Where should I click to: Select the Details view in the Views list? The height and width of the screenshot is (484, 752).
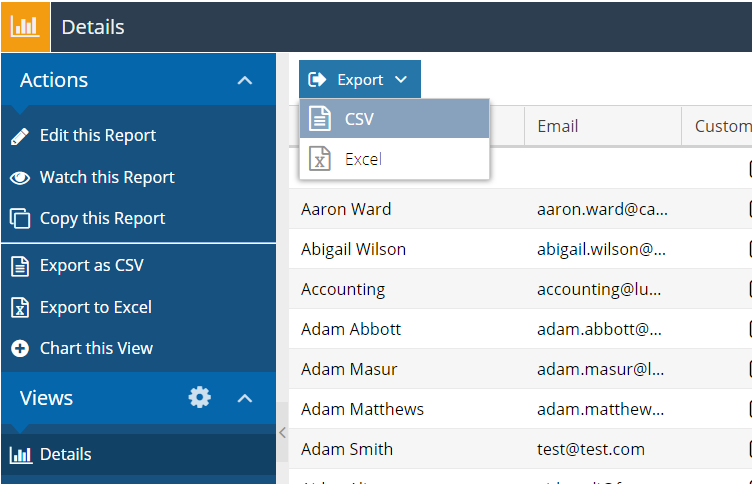pos(139,455)
